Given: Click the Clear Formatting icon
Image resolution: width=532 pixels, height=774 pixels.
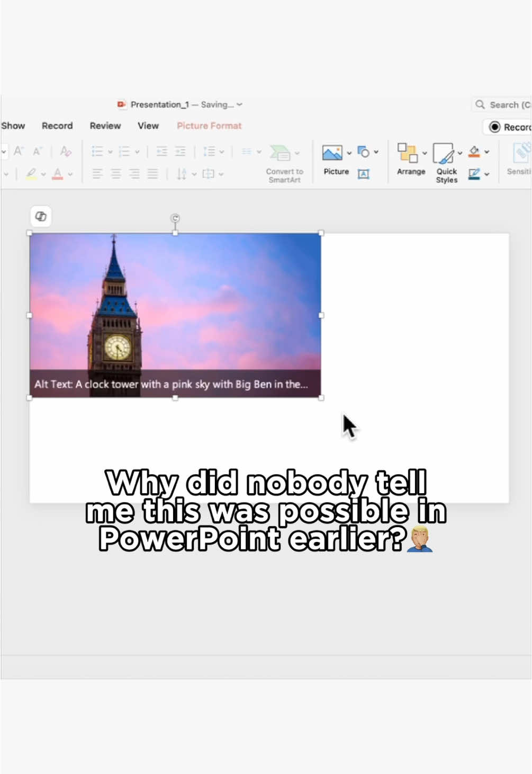Looking at the screenshot, I should 65,152.
